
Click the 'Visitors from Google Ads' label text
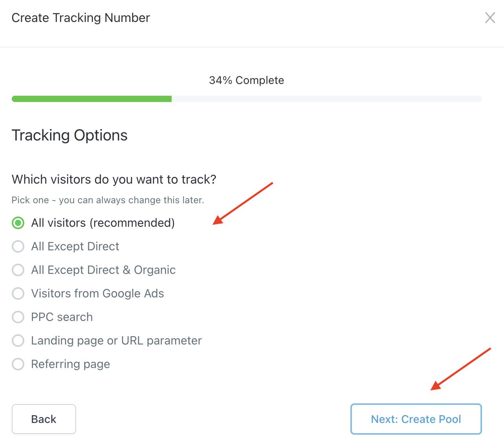(x=98, y=293)
